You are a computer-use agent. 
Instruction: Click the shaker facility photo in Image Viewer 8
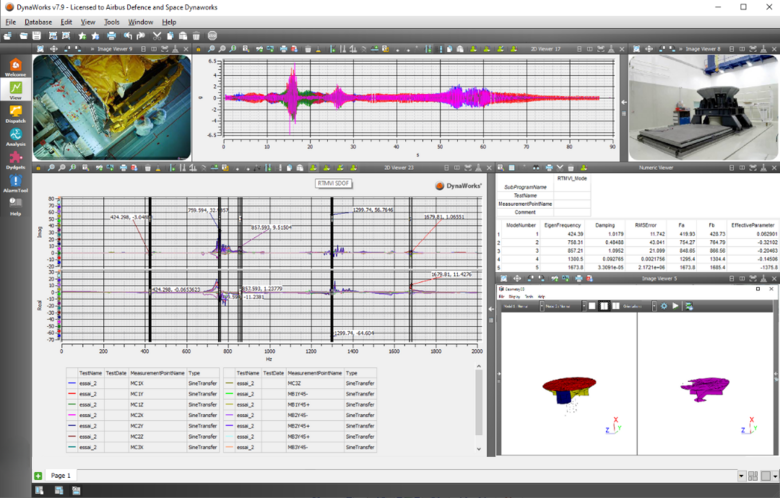click(x=703, y=107)
